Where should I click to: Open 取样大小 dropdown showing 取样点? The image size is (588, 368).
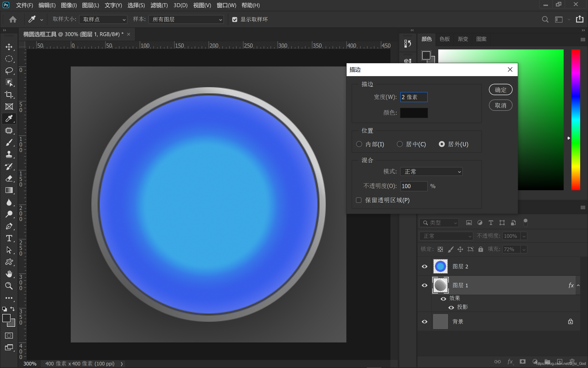click(x=103, y=20)
